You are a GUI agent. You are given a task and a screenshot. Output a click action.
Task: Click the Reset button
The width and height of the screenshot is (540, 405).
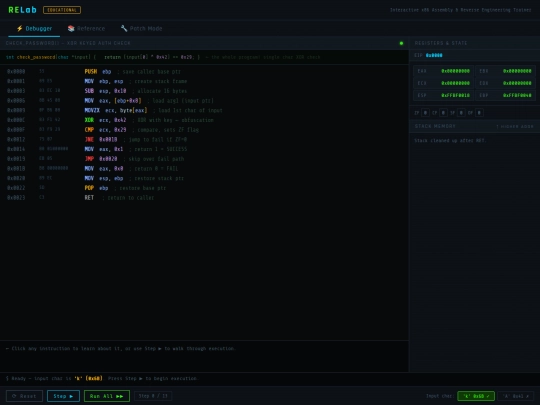pyautogui.click(x=24, y=396)
